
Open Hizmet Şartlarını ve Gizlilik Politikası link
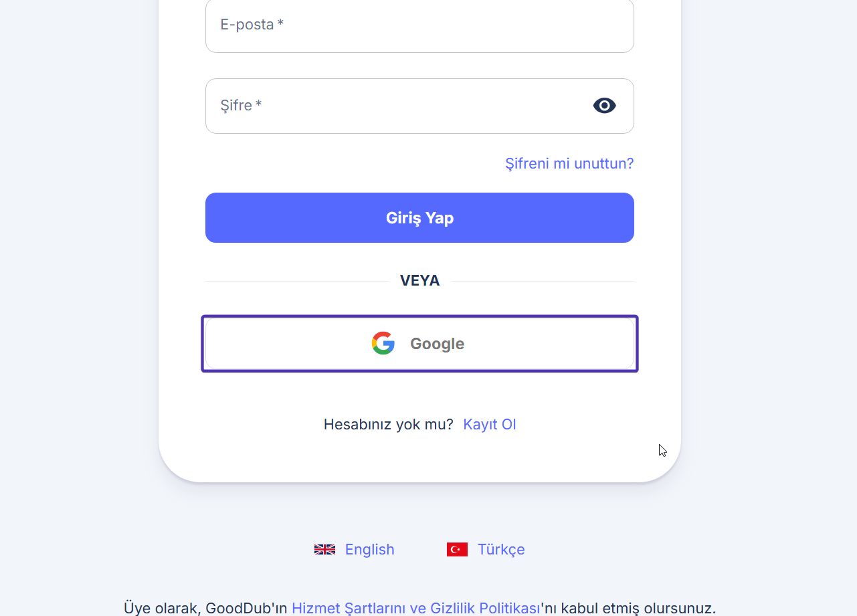click(x=415, y=607)
